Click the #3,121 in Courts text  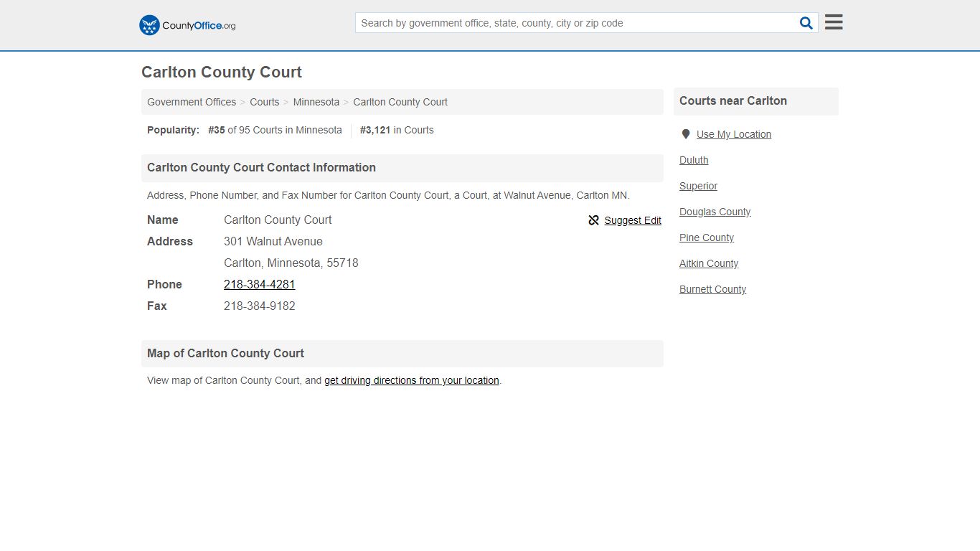(x=397, y=130)
